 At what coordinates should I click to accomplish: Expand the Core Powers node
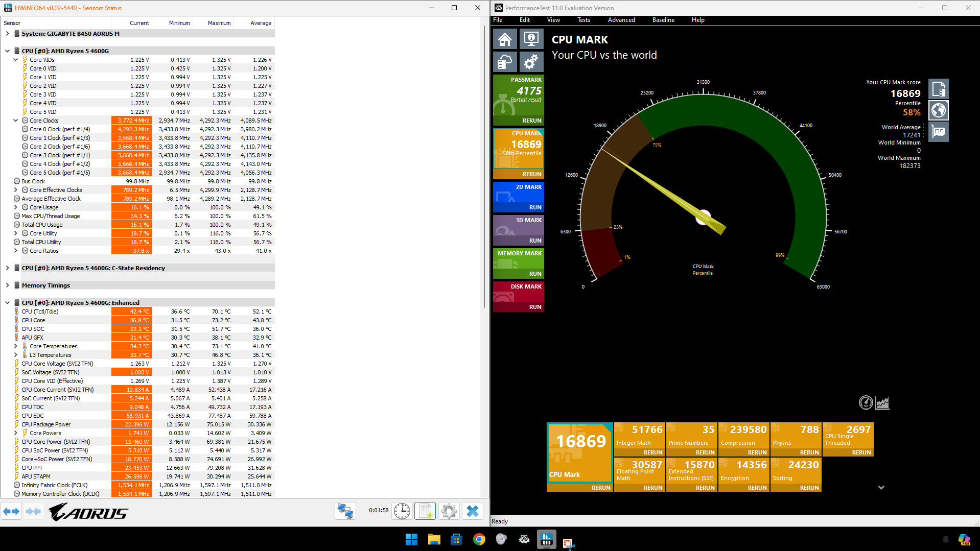pyautogui.click(x=16, y=433)
